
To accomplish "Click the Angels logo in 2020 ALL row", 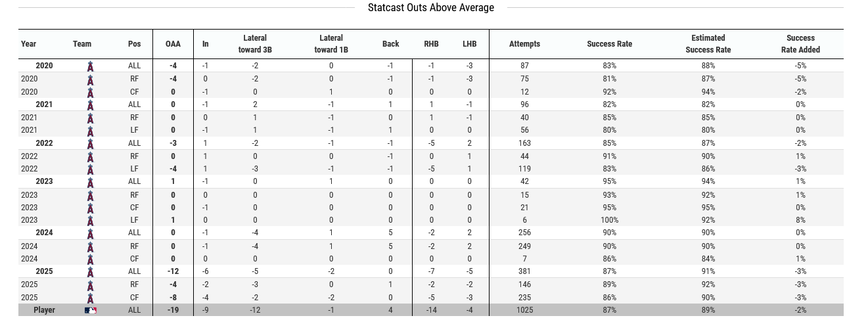I will click(x=91, y=66).
